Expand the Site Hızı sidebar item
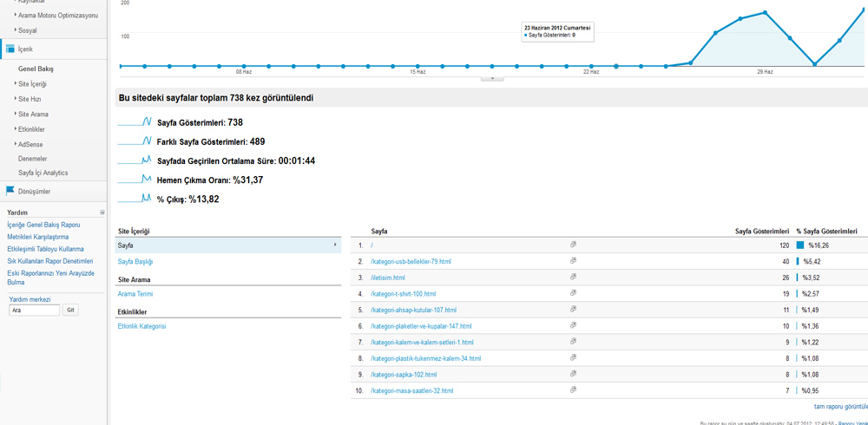The image size is (868, 425). click(27, 99)
